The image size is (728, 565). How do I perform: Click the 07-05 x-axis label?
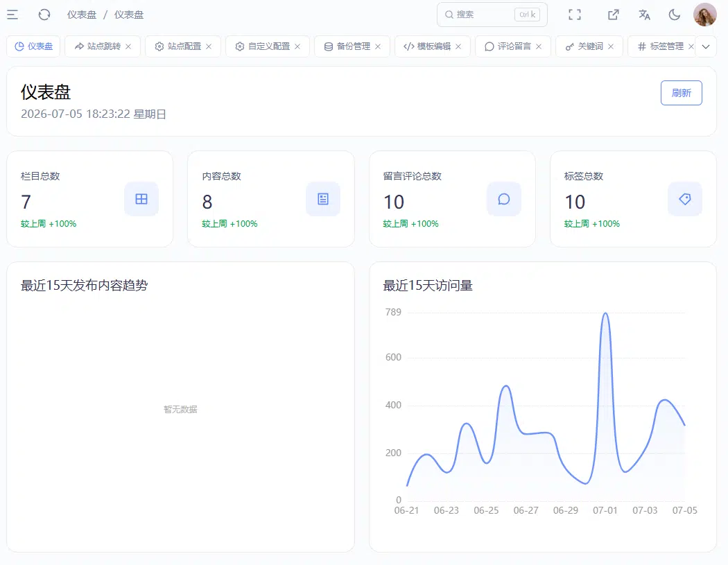tap(685, 510)
